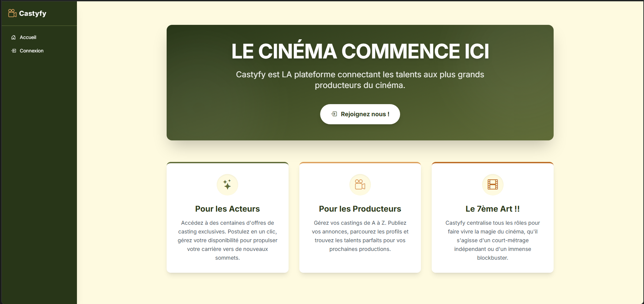Viewport: 644px width, 304px height.
Task: Click the Producteurs card description paragraph
Action: click(360, 236)
